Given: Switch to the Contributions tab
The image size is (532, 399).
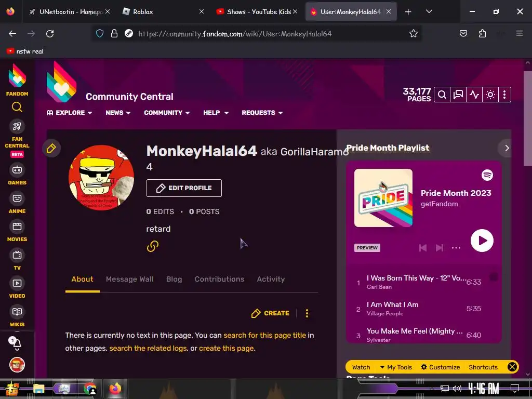Looking at the screenshot, I should point(219,279).
